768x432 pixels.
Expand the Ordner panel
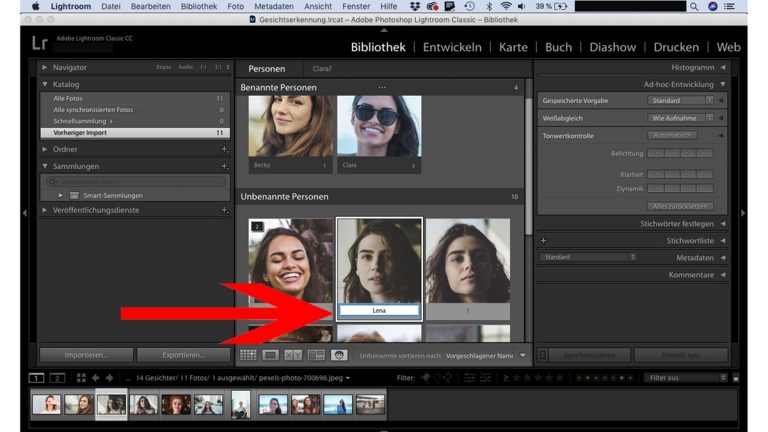pos(45,149)
